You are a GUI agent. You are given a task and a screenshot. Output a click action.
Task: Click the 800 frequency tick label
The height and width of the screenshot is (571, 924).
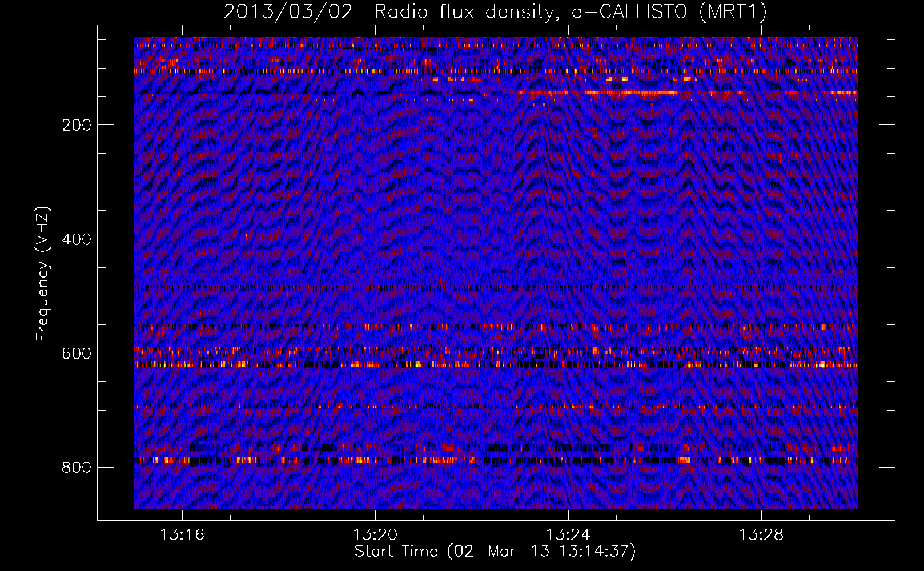tap(77, 468)
